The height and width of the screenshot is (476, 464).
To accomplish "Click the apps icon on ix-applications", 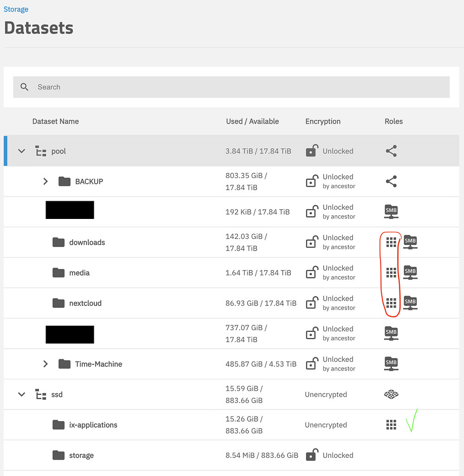I will click(x=391, y=424).
